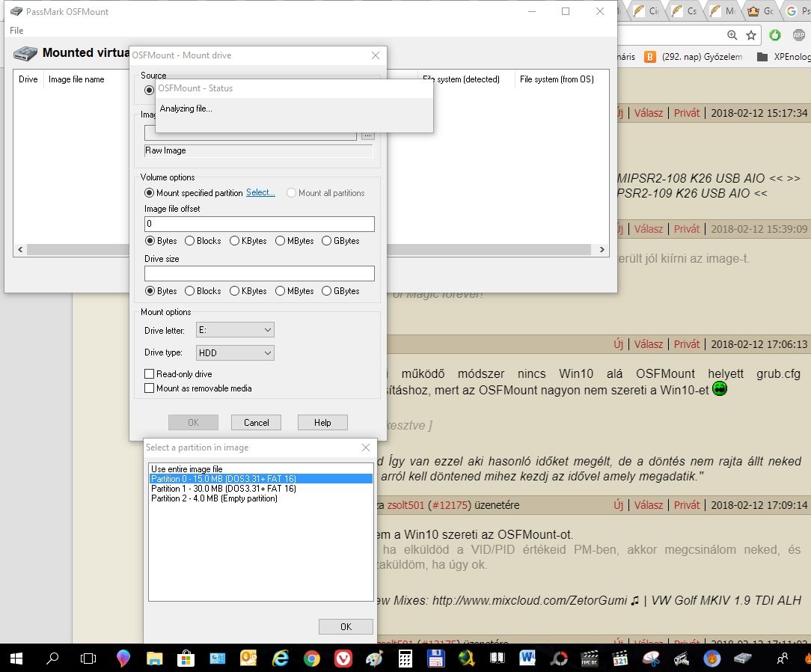Click 'Privát' link on 15:17:34 post

pyautogui.click(x=686, y=113)
